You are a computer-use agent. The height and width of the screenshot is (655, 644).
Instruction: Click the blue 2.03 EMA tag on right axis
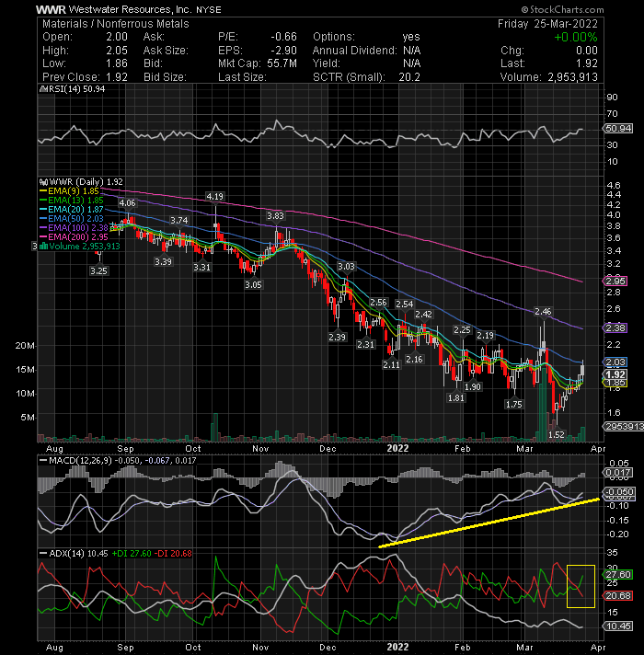pos(615,362)
